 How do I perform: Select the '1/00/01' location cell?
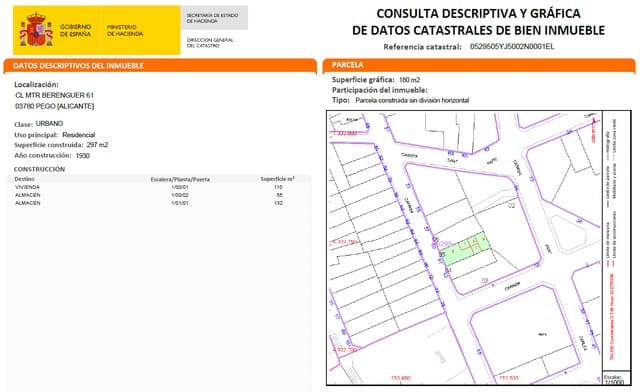(x=180, y=187)
